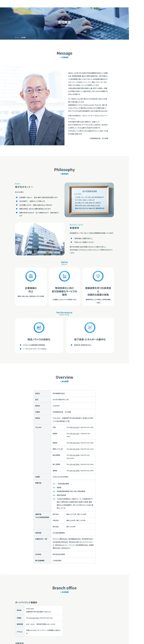Click 105名(2024年4月現在) employee count
The height and width of the screenshot is (644, 144).
point(60,477)
